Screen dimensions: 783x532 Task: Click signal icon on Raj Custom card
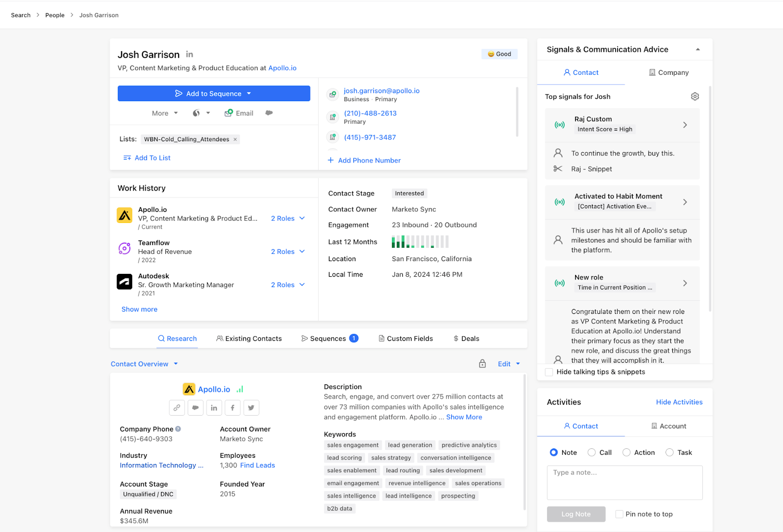pyautogui.click(x=559, y=125)
